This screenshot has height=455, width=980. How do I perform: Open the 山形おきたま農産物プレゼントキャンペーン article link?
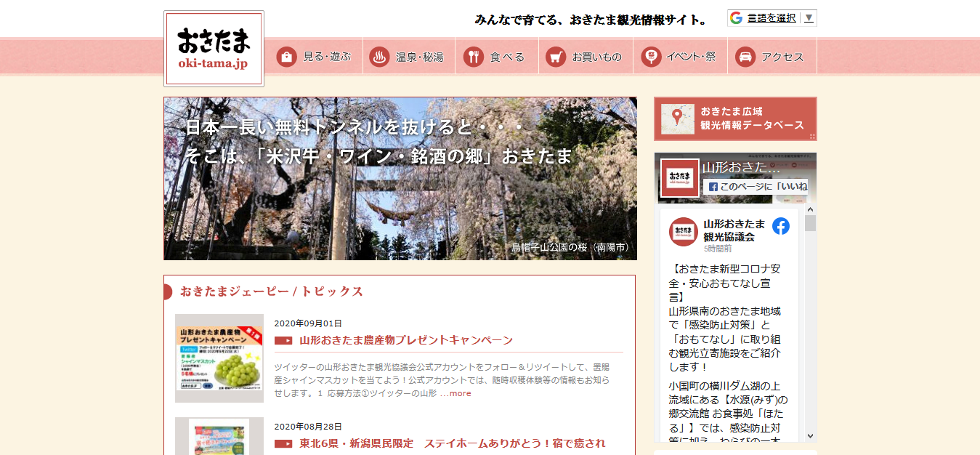click(x=406, y=340)
